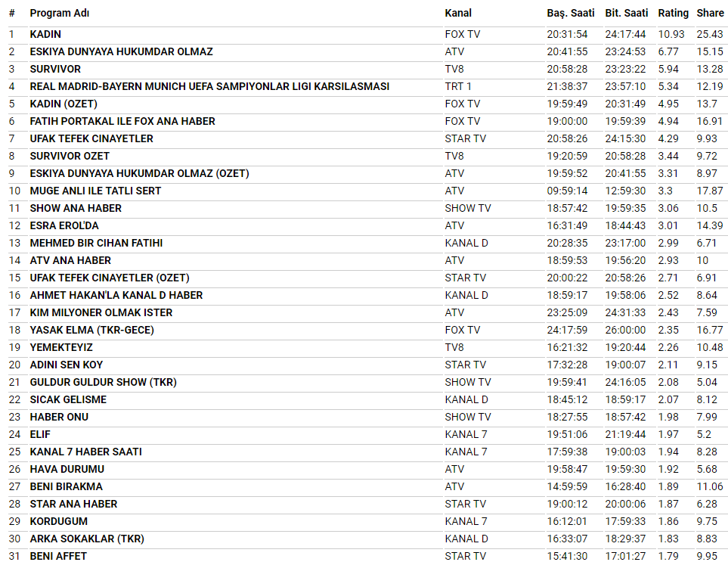Select ARKA SOKAKLAR (TKR) title
728x562 pixels.
click(x=87, y=539)
